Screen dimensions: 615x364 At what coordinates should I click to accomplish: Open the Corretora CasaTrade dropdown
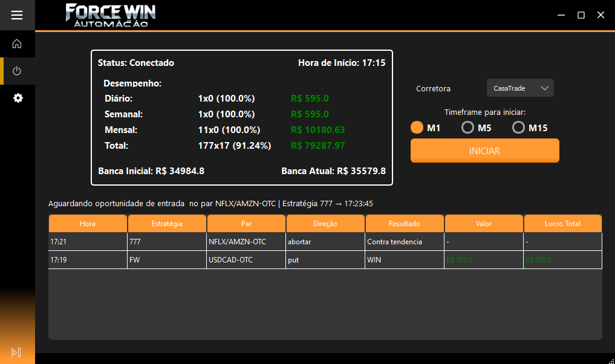pyautogui.click(x=520, y=88)
